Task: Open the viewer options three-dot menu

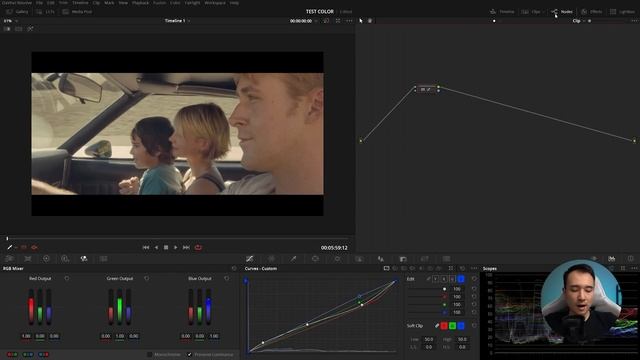Action: (x=349, y=21)
